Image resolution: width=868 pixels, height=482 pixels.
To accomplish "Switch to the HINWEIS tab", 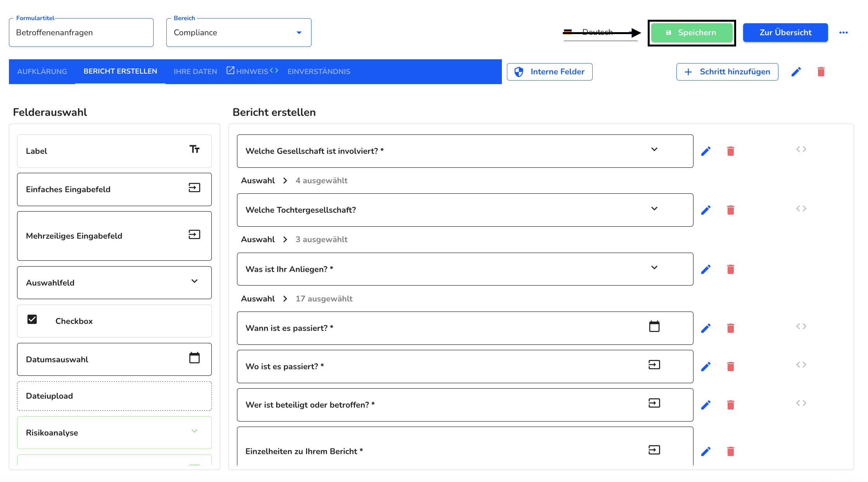I will coord(252,72).
